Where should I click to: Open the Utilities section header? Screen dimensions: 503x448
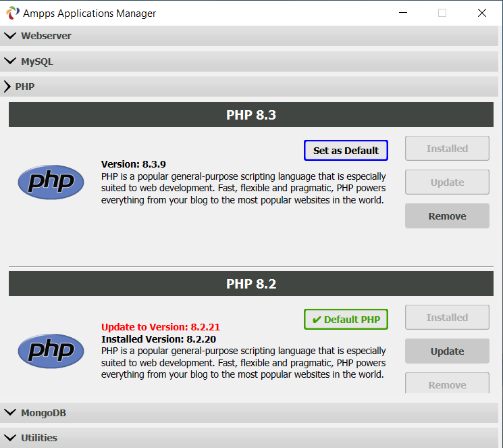click(249, 437)
